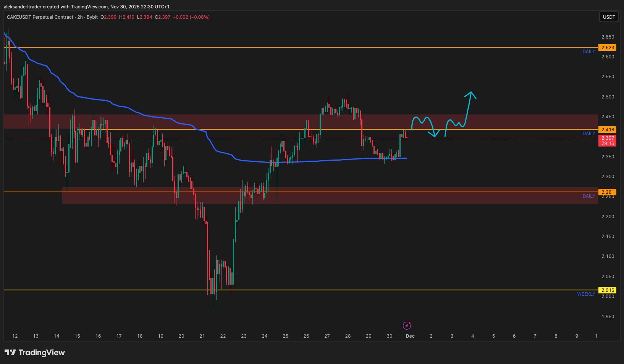Screen dimensions: 624x364
Task: Click the aleksanderltrader attribution header text
Action: point(86,7)
